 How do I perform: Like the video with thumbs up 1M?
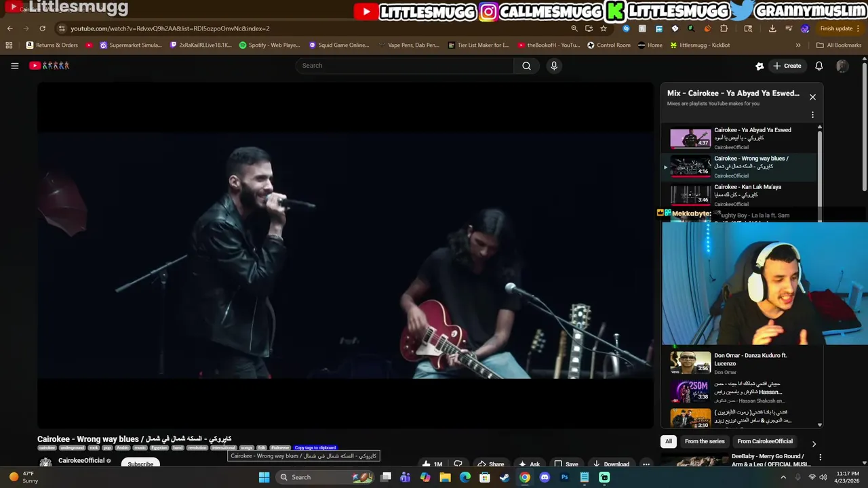432,464
